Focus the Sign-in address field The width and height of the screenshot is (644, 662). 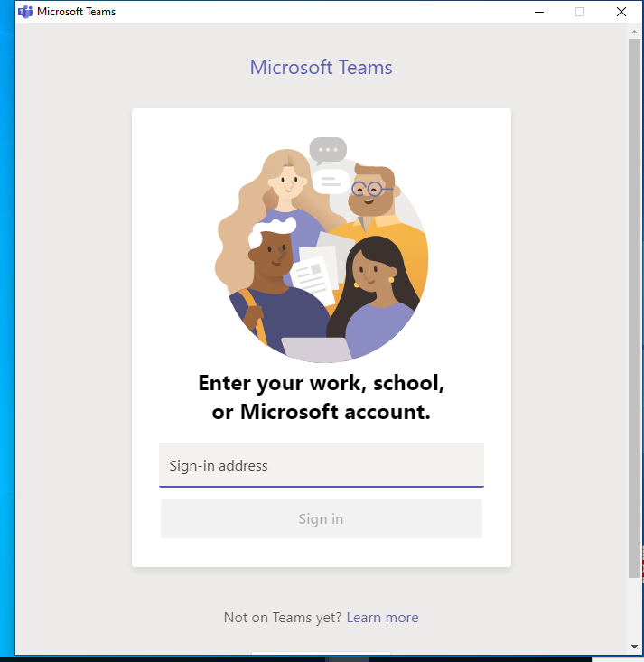[322, 465]
